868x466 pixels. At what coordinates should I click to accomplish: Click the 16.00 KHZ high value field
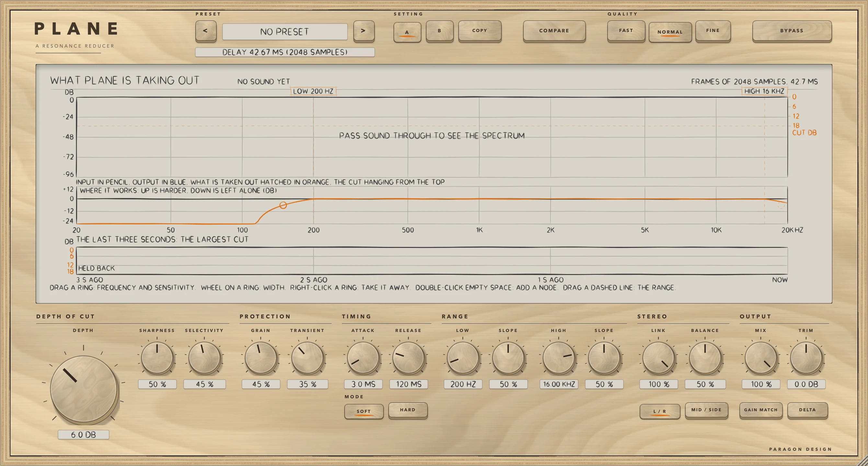coord(559,384)
